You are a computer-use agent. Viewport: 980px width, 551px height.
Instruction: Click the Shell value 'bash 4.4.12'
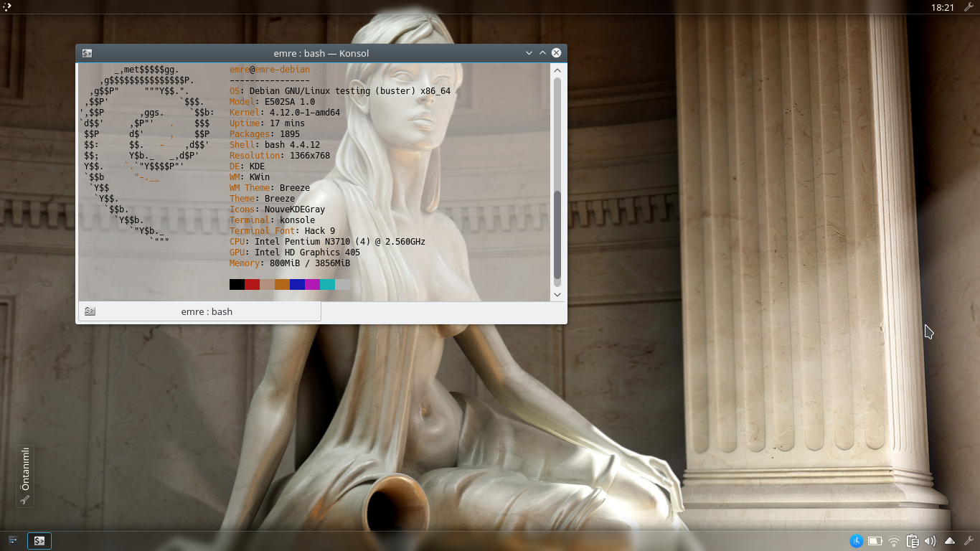click(x=292, y=145)
